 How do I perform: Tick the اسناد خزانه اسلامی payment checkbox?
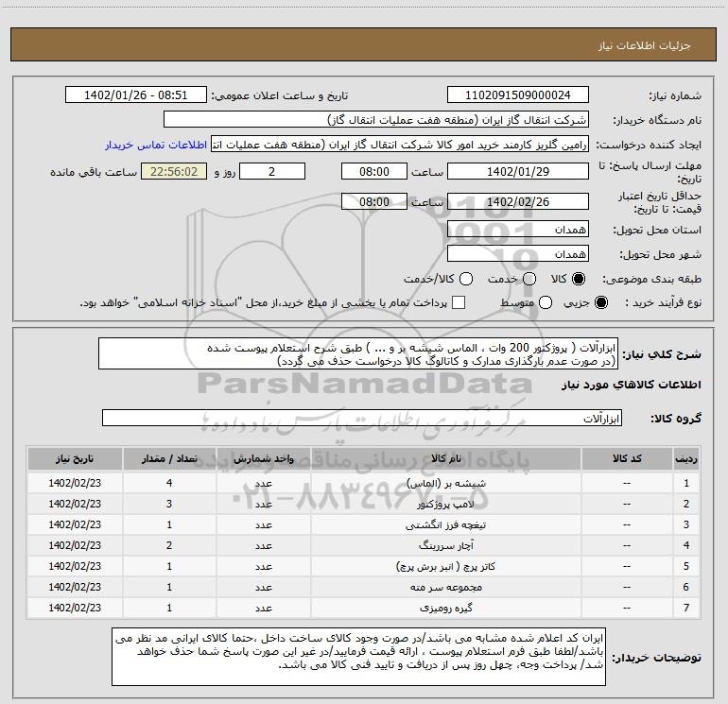click(459, 302)
